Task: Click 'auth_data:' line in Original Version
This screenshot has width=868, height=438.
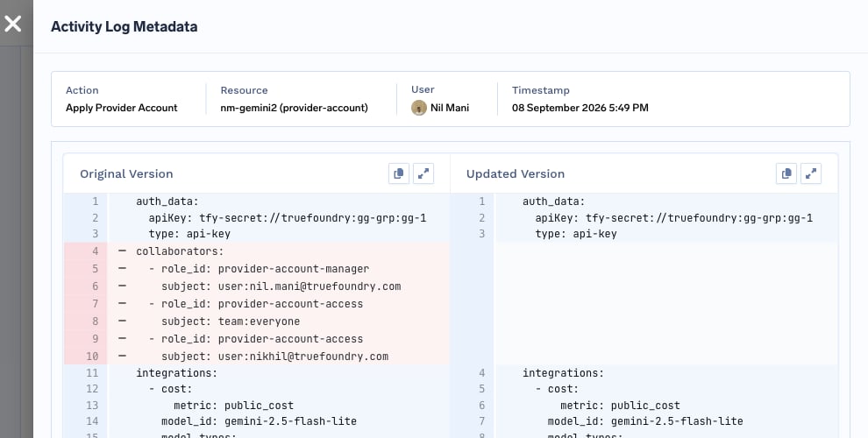Action: (167, 201)
